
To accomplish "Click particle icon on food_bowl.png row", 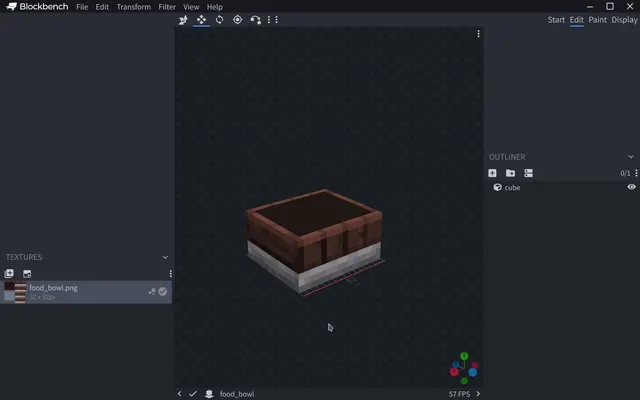I will tap(152, 291).
